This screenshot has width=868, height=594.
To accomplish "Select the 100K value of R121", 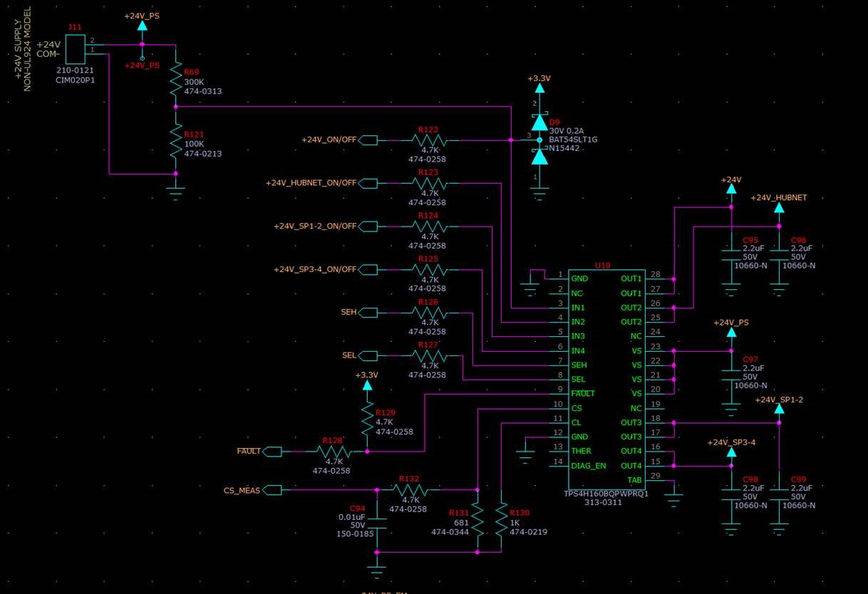I will (194, 144).
